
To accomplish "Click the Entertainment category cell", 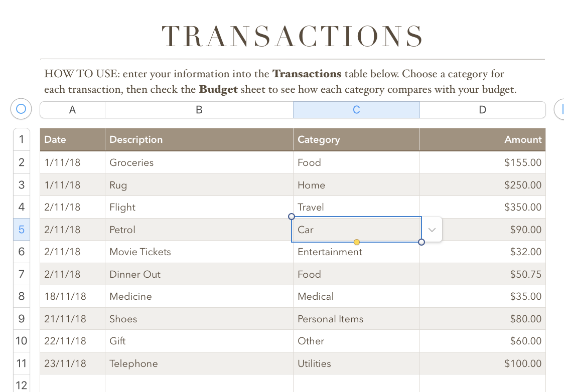I will point(330,252).
